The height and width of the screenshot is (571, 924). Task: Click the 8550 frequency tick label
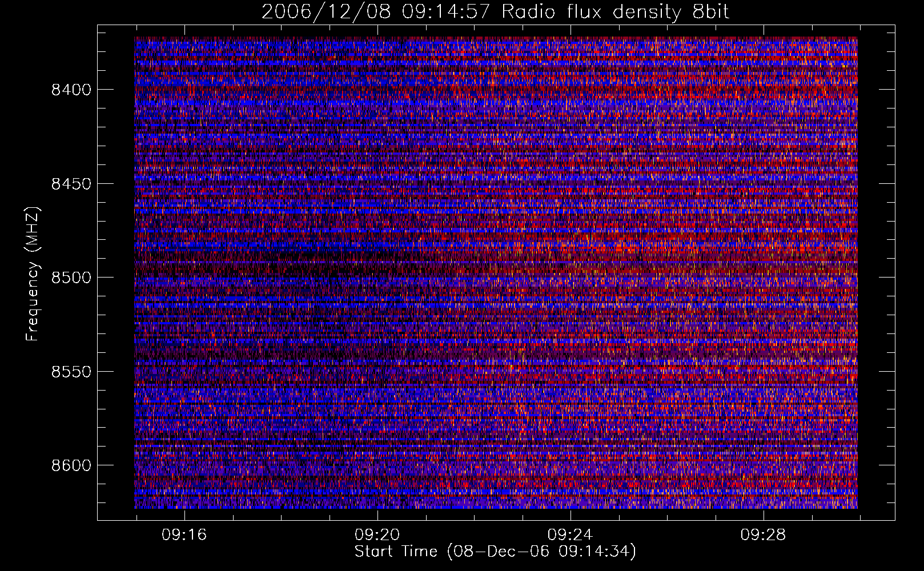click(x=71, y=372)
